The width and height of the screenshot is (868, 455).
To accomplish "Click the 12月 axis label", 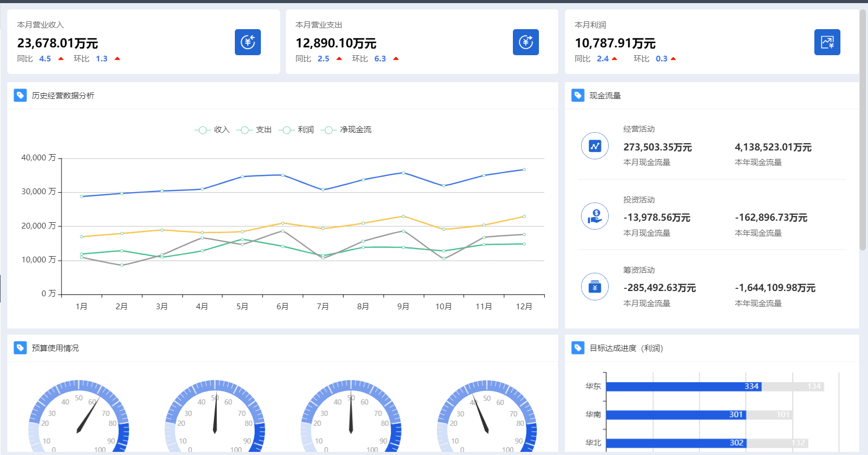I will point(524,306).
